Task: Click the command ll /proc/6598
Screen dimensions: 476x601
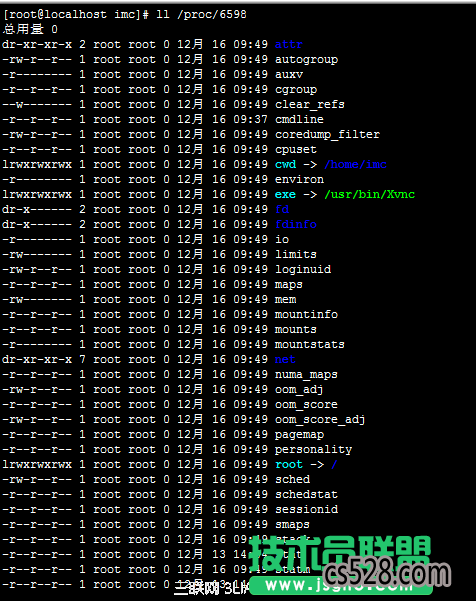Action: 201,15
